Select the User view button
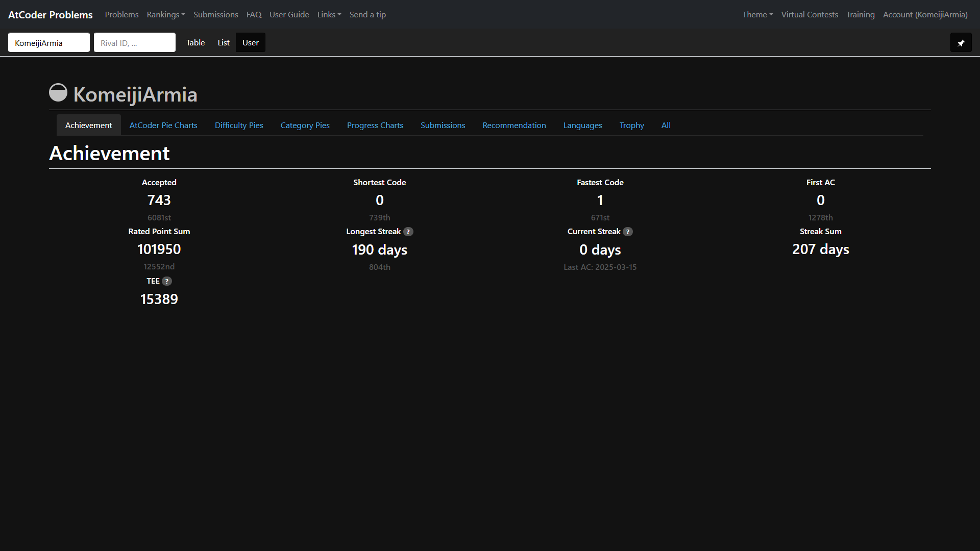Image resolution: width=980 pixels, height=551 pixels. click(x=250, y=43)
